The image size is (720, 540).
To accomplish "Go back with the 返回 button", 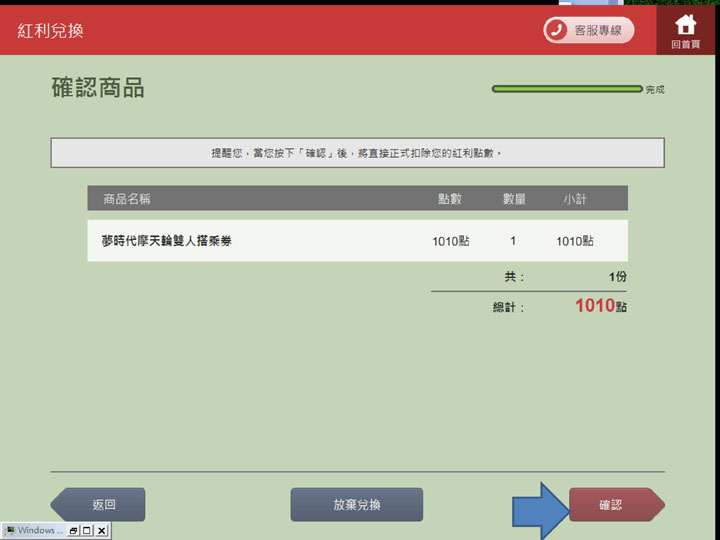I will [98, 505].
